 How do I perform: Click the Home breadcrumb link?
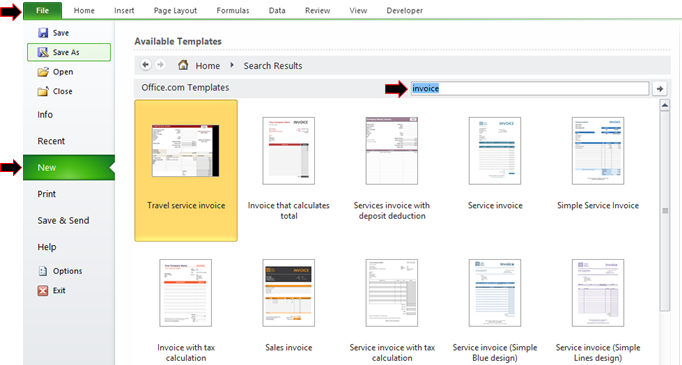pyautogui.click(x=207, y=66)
